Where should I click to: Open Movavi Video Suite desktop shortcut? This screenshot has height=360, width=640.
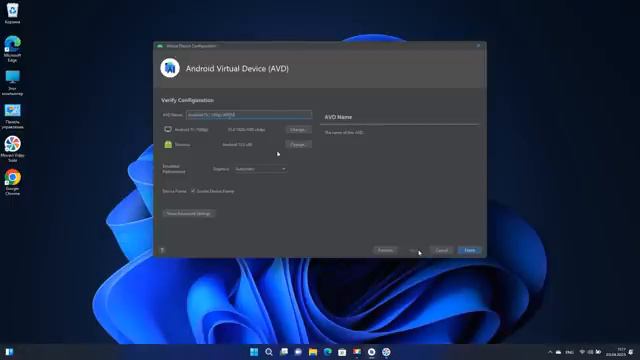click(12, 149)
